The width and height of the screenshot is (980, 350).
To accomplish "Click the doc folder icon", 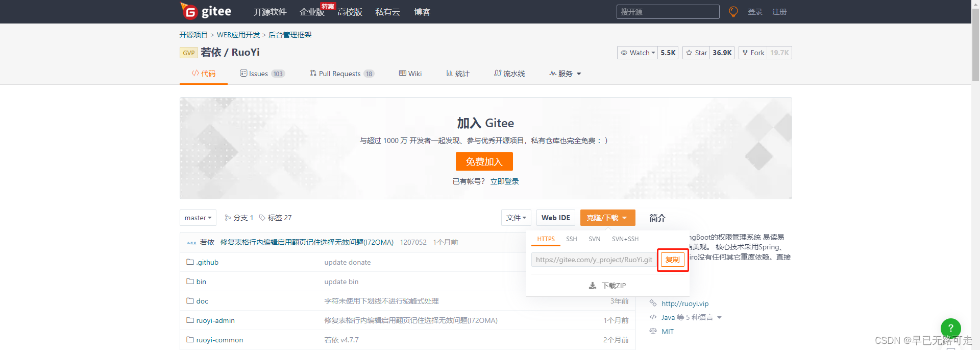I will click(x=190, y=301).
